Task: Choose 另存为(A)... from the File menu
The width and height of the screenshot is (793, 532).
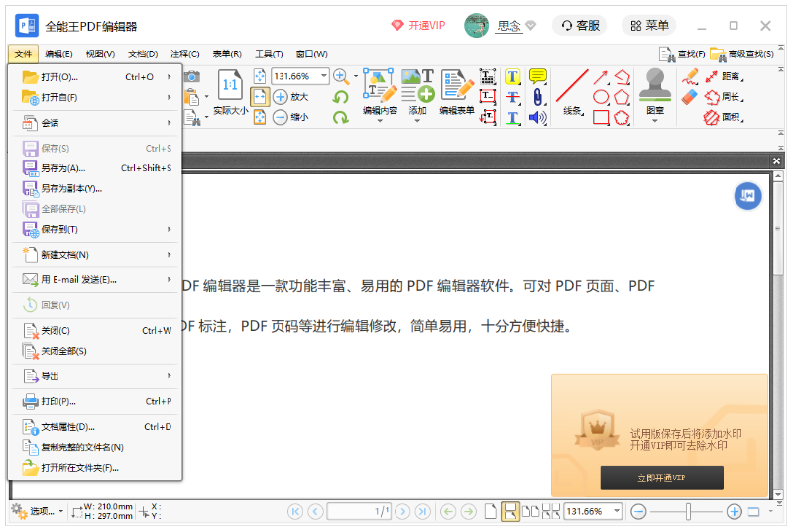Action: pos(95,168)
